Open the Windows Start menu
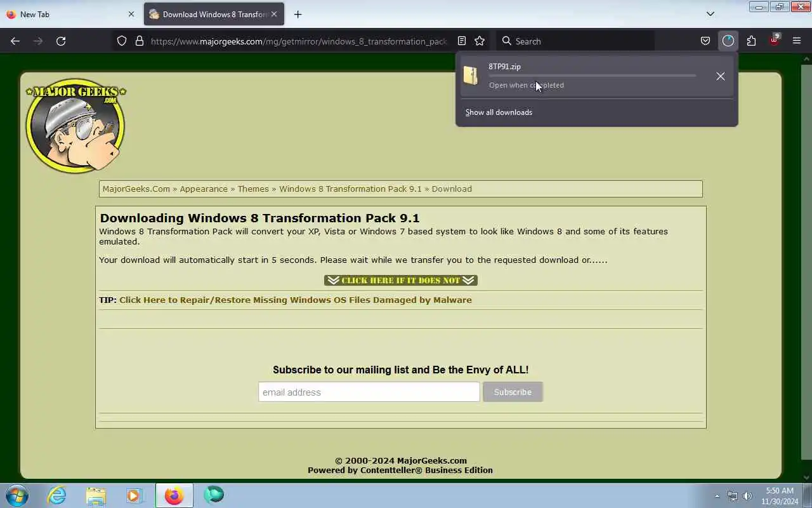This screenshot has width=812, height=508. [16, 495]
